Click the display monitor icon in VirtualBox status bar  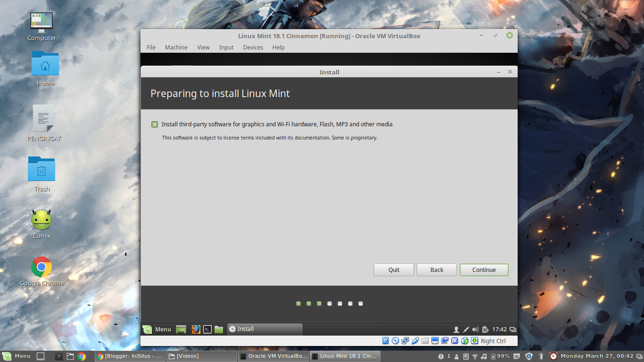click(x=435, y=341)
